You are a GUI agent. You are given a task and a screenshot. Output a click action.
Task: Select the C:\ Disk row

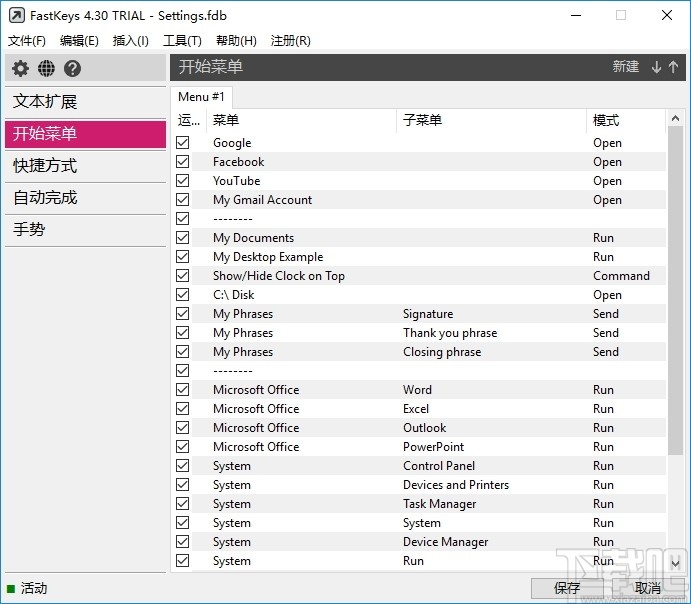[420, 294]
